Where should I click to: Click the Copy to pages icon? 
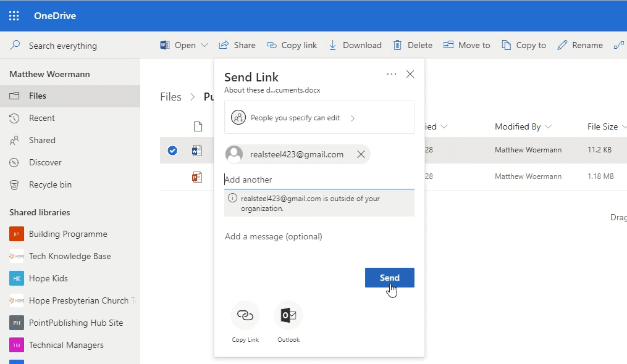tap(507, 45)
